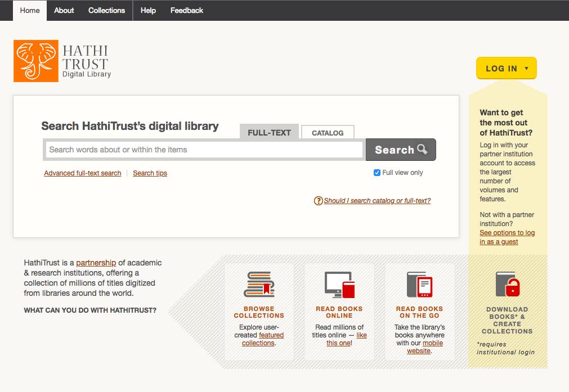
Task: Click the search words input field
Action: point(204,150)
